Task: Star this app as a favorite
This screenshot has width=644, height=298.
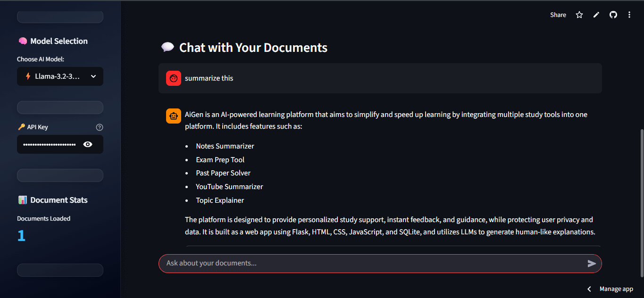Action: pos(579,15)
